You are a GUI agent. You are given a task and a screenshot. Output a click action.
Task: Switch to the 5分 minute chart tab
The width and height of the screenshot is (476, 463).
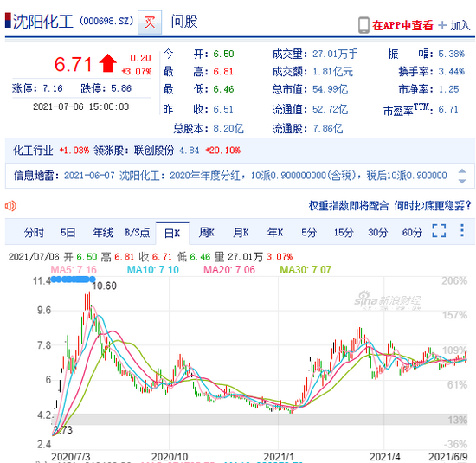(309, 233)
